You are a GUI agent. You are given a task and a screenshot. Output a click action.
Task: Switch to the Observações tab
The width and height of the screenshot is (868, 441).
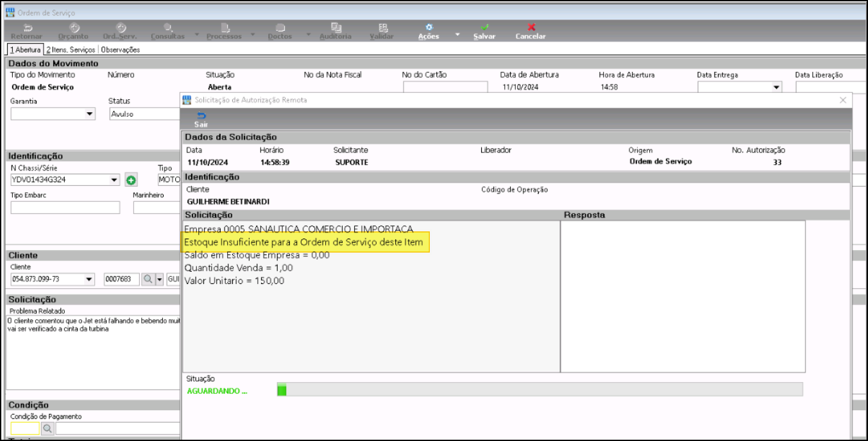click(x=120, y=49)
